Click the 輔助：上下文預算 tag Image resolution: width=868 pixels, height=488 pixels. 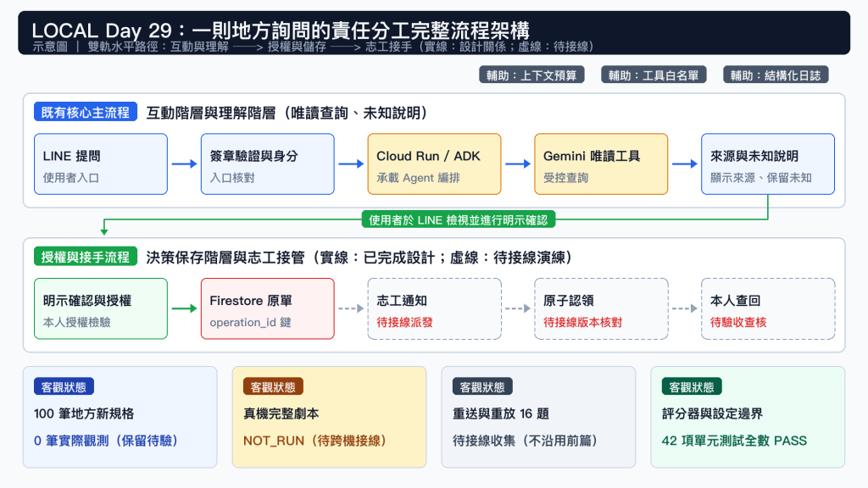click(531, 75)
